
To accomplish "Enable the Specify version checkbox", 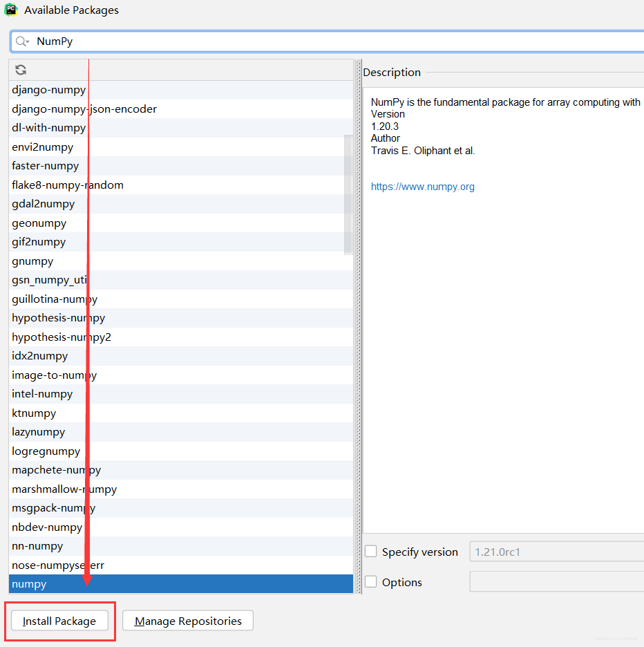I will point(371,552).
